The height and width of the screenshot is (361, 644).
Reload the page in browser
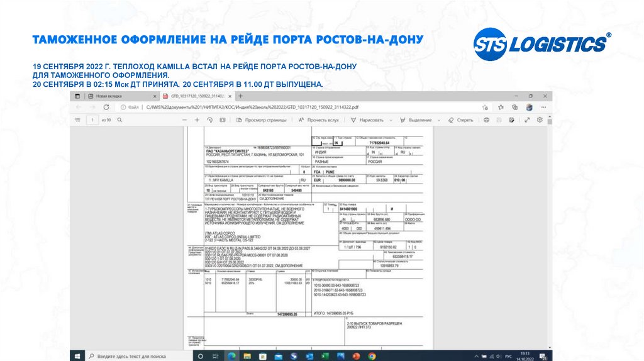click(x=106, y=107)
